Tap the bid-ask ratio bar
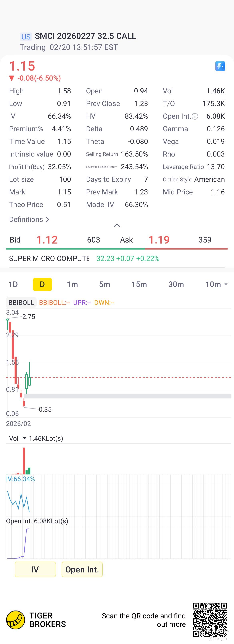This screenshot has width=234, height=644. pos(117,249)
